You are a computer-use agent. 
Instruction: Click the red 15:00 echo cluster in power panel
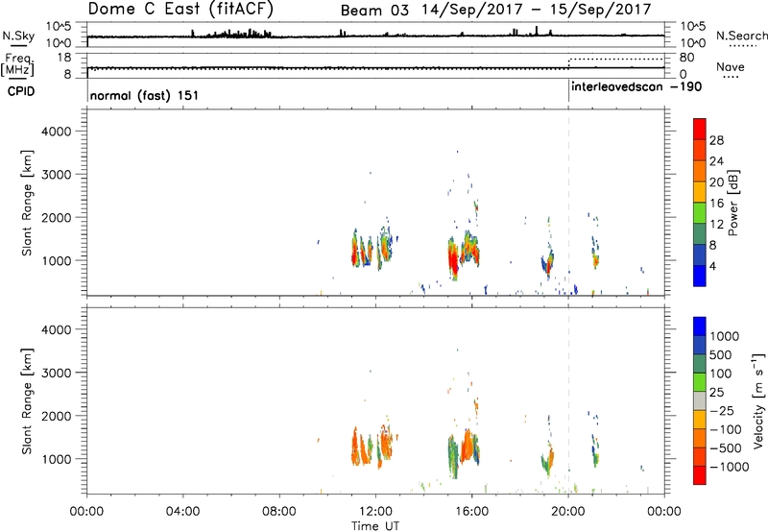pyautogui.click(x=453, y=260)
